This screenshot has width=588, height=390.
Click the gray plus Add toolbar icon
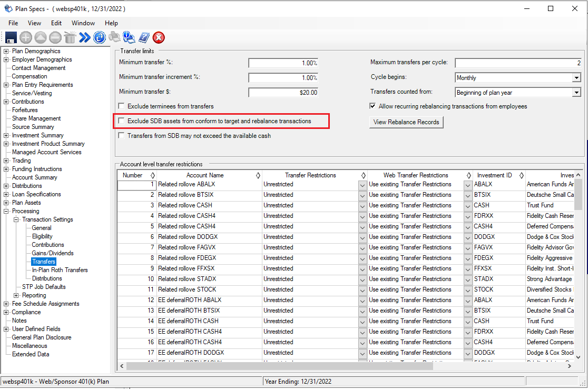click(x=26, y=37)
